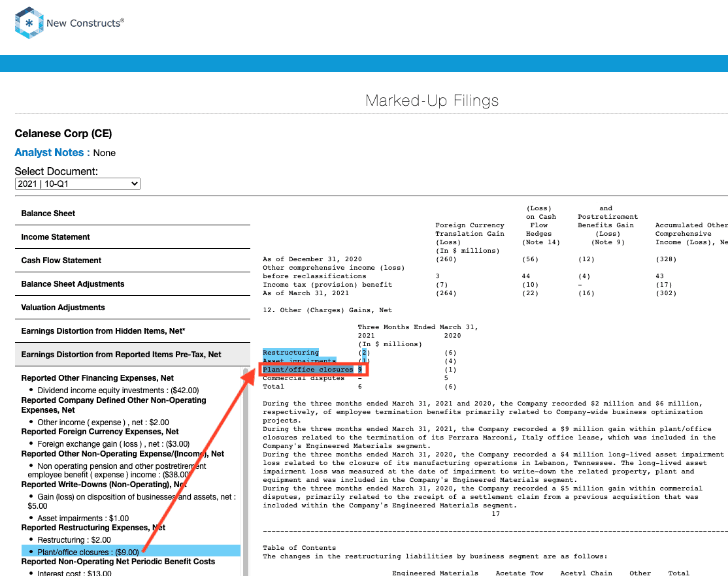Click '12. Other (Charges) Gains, Net' heading
This screenshot has height=576, width=728.
327,310
